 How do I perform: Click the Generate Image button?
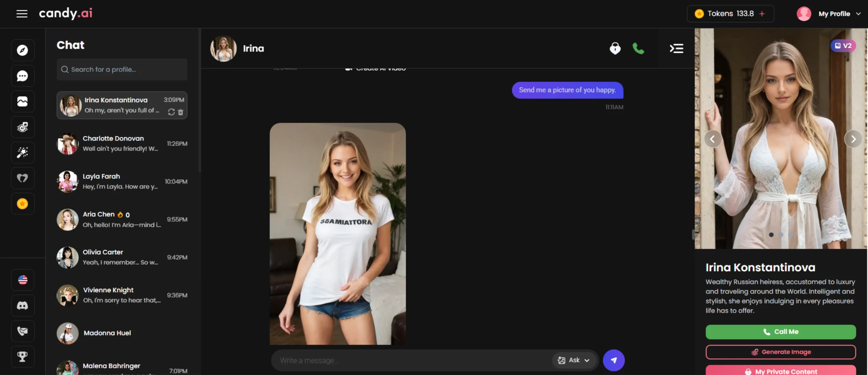pos(781,352)
